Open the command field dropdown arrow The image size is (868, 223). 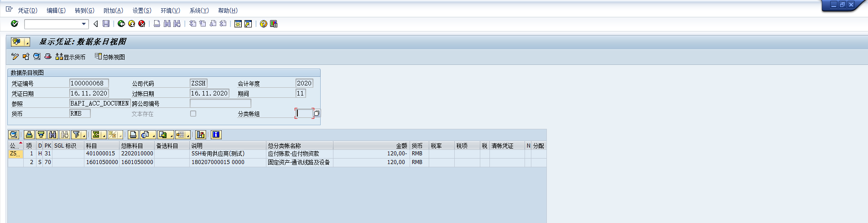(x=84, y=24)
